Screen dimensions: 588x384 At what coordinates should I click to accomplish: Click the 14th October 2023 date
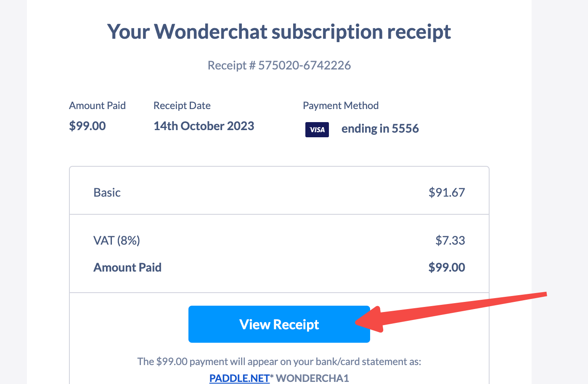tap(204, 126)
